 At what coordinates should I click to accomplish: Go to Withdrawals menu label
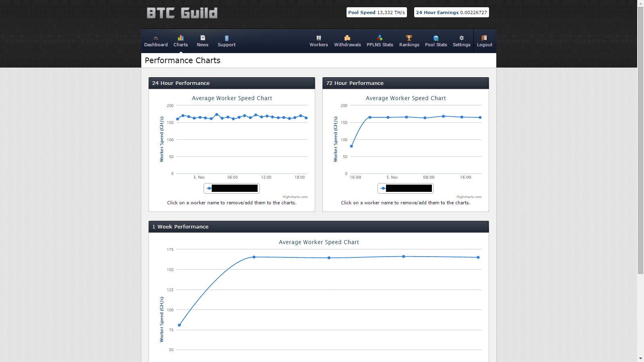pyautogui.click(x=347, y=45)
